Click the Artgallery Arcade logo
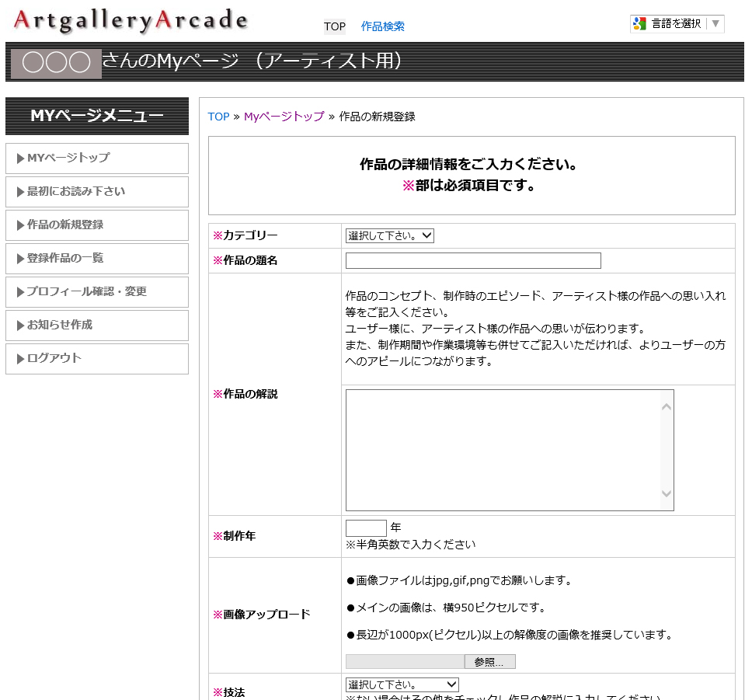The width and height of the screenshot is (745, 700). coord(131,21)
